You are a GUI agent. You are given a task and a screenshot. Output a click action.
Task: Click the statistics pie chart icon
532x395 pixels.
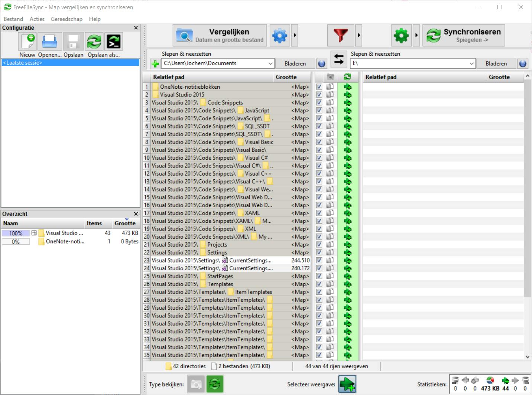click(x=490, y=380)
